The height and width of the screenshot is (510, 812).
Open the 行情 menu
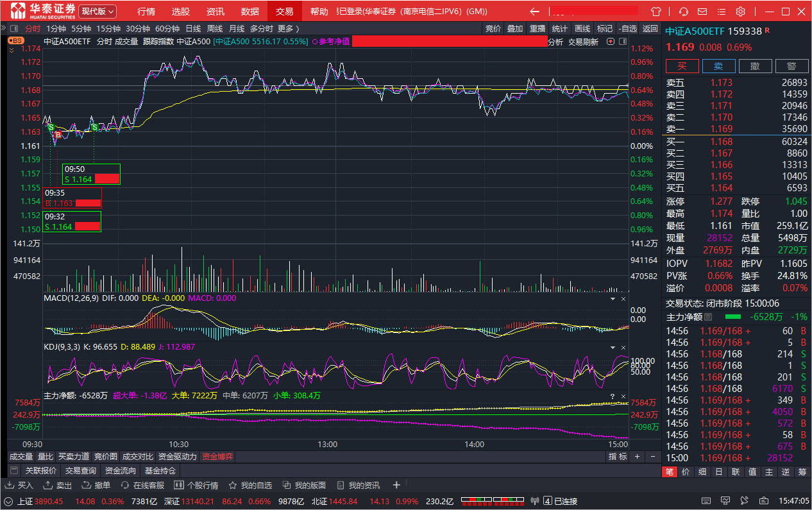[x=146, y=12]
